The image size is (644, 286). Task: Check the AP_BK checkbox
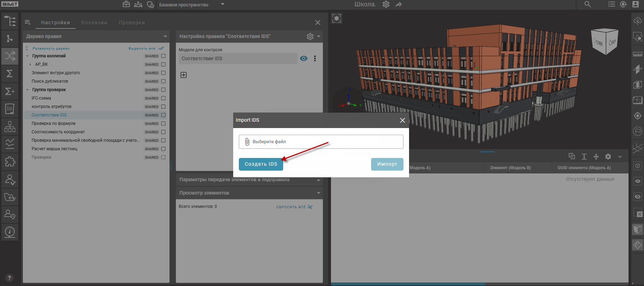[163, 64]
